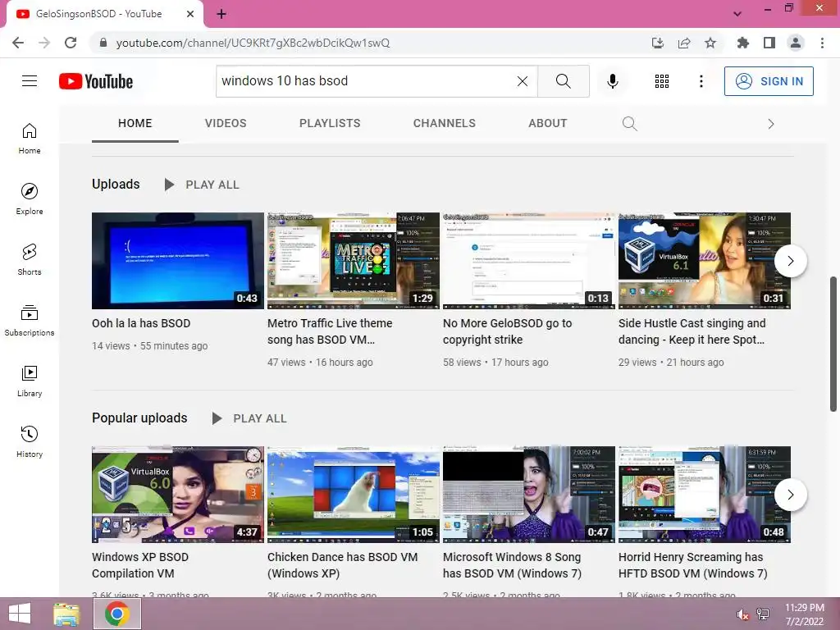Open the 'Horrid Henry Screaming' video title

tap(692, 564)
